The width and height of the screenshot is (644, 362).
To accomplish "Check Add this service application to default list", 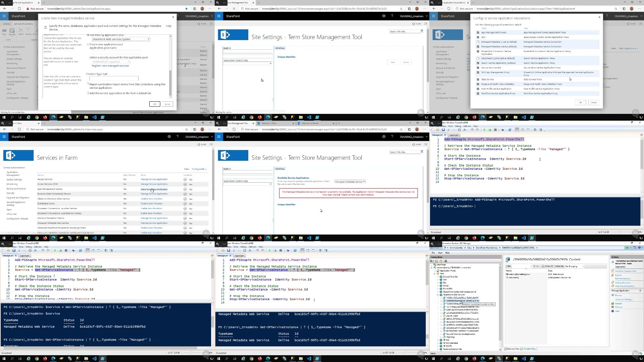I will pyautogui.click(x=88, y=93).
